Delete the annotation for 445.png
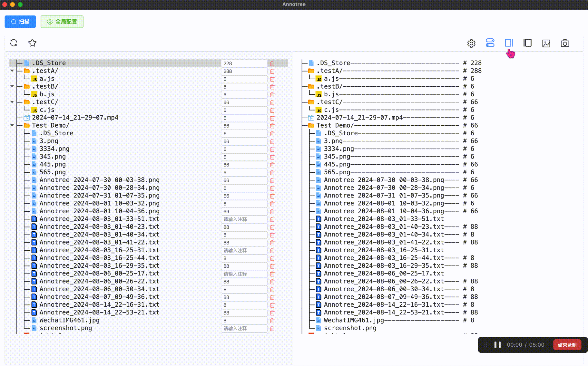The width and height of the screenshot is (588, 366). tap(272, 165)
